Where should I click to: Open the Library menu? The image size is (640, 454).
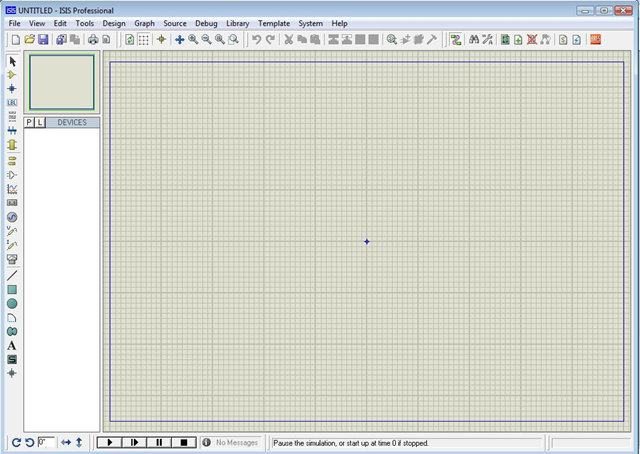click(238, 23)
